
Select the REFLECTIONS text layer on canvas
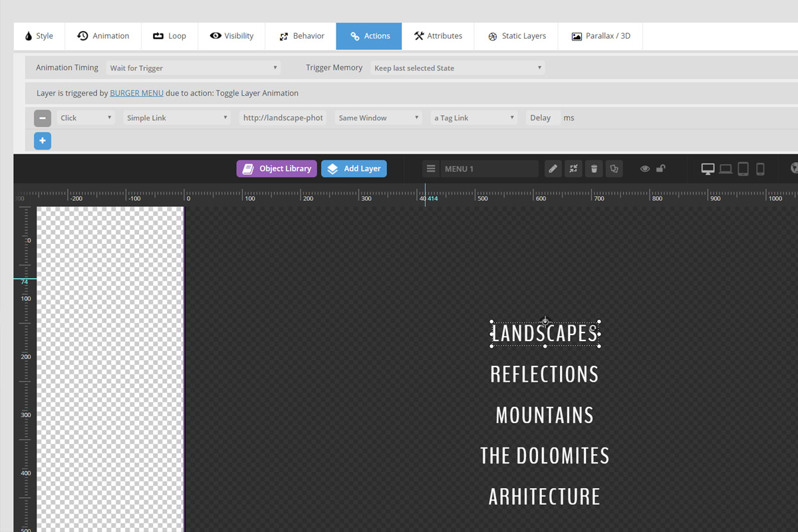pyautogui.click(x=544, y=374)
